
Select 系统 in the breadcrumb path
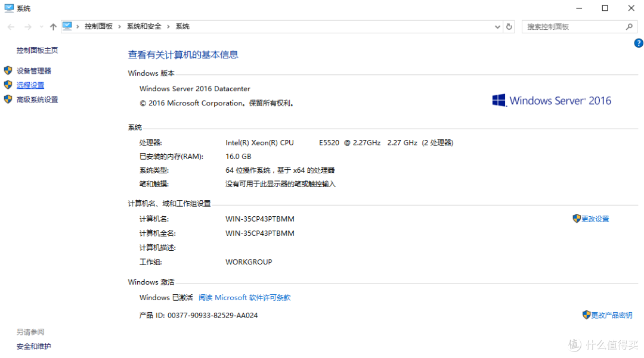(182, 26)
